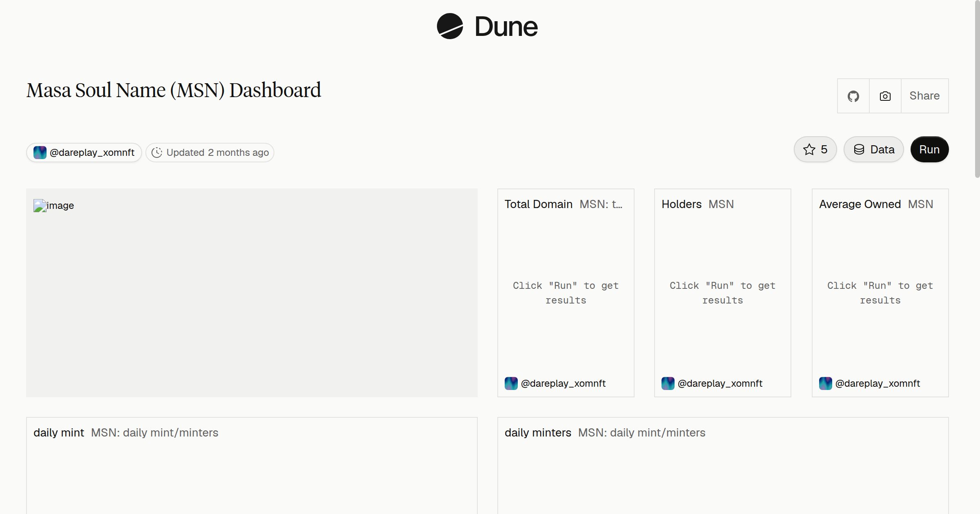Open the daily minters chart title
Viewport: 980px width, 514px height.
click(538, 432)
